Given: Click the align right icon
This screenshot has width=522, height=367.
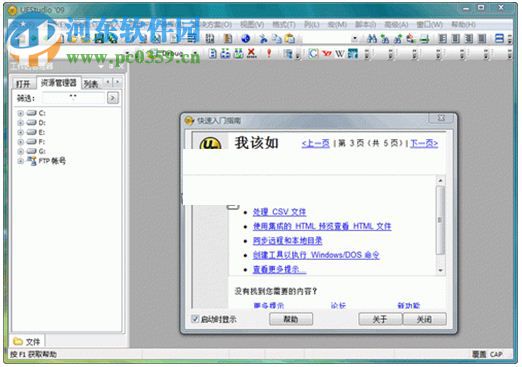Looking at the screenshot, I should (x=469, y=39).
